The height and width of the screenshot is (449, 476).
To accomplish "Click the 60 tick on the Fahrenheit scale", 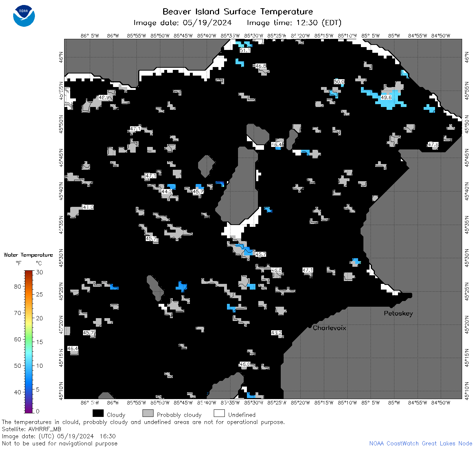I will (x=17, y=339).
